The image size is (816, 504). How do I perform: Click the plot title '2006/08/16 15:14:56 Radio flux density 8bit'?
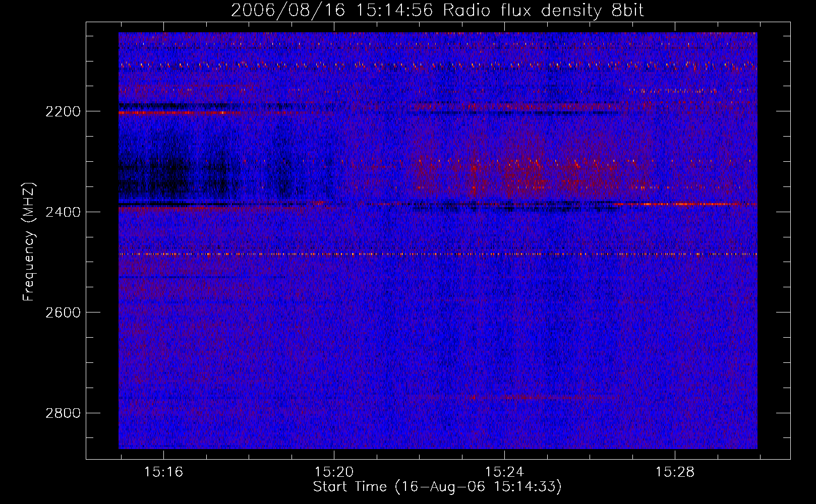(437, 11)
